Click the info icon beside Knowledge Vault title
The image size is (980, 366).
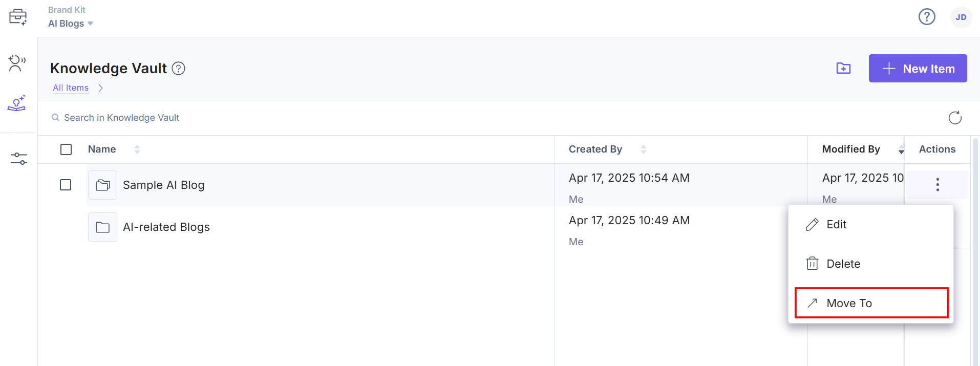(x=178, y=68)
